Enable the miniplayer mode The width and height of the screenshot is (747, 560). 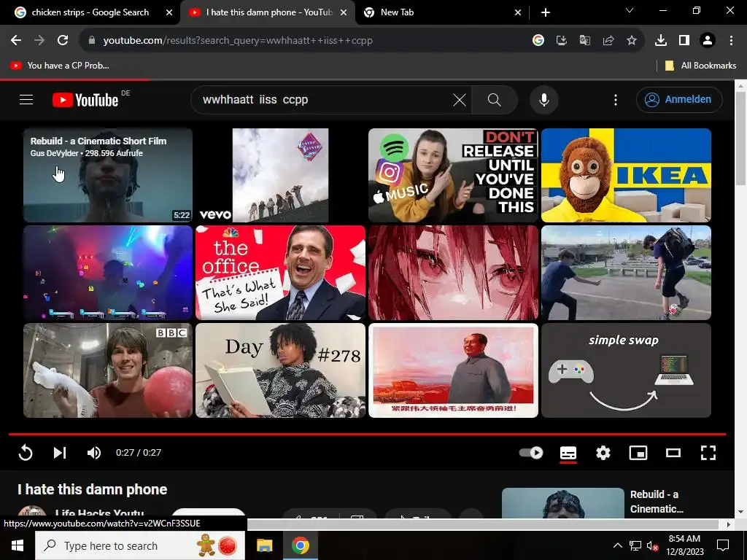point(638,452)
